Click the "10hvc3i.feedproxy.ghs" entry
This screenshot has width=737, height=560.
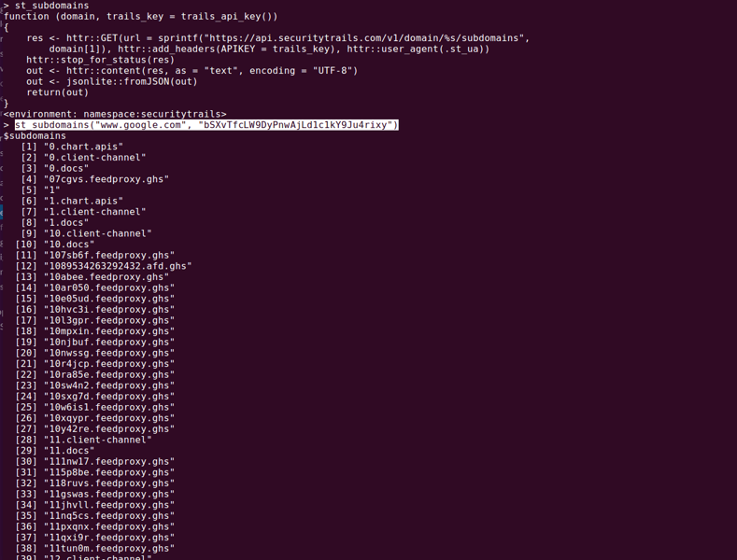109,310
